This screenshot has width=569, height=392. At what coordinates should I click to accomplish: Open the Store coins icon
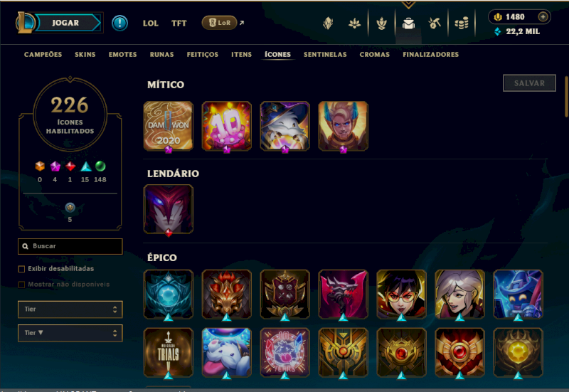462,23
